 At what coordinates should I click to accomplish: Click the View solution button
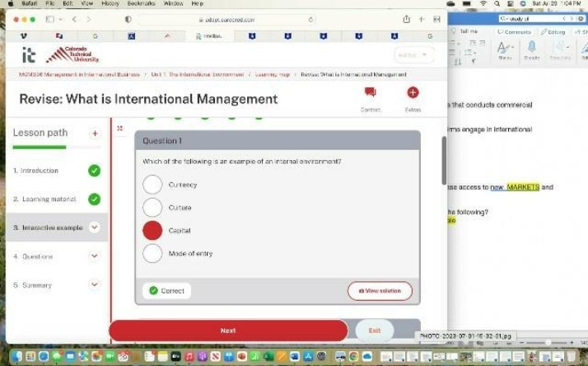[x=380, y=290]
